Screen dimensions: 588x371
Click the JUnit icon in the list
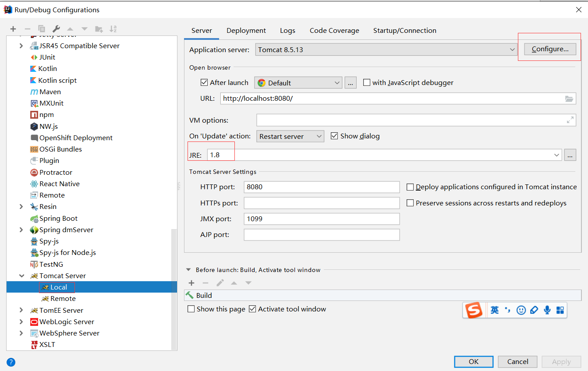point(34,57)
